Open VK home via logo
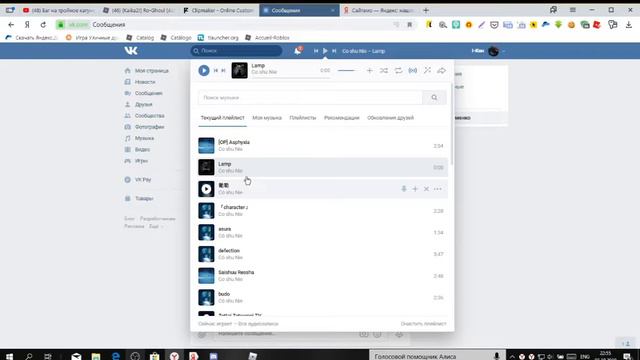This screenshot has height=360, width=640. (x=131, y=51)
